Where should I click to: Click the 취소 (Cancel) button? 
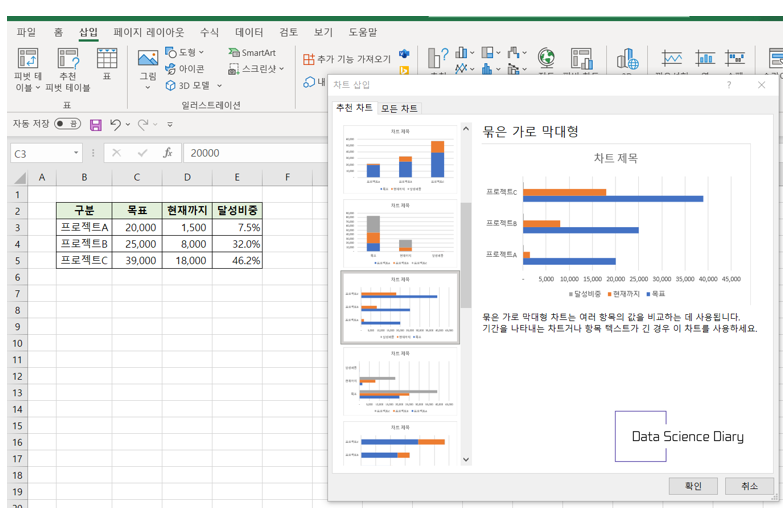pyautogui.click(x=750, y=486)
